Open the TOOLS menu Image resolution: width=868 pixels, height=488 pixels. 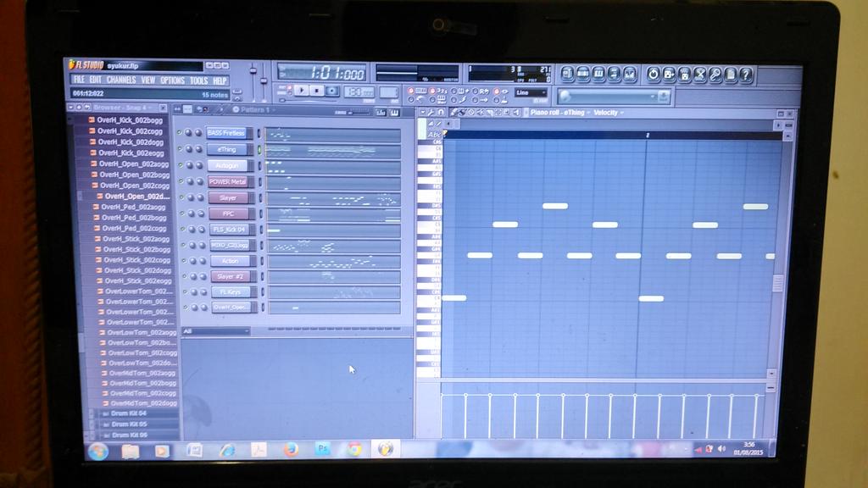coord(198,80)
